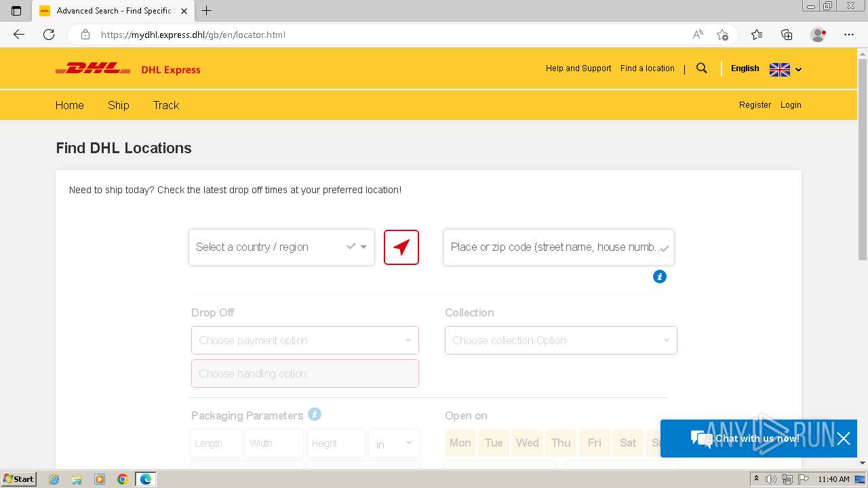The width and height of the screenshot is (868, 488).
Task: Click the Length input field
Action: 216,443
